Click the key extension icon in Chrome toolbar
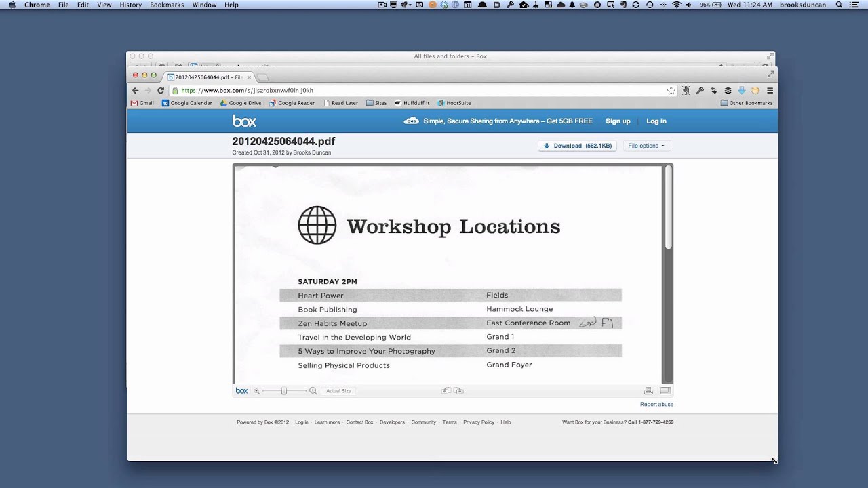This screenshot has width=868, height=488. pyautogui.click(x=700, y=90)
